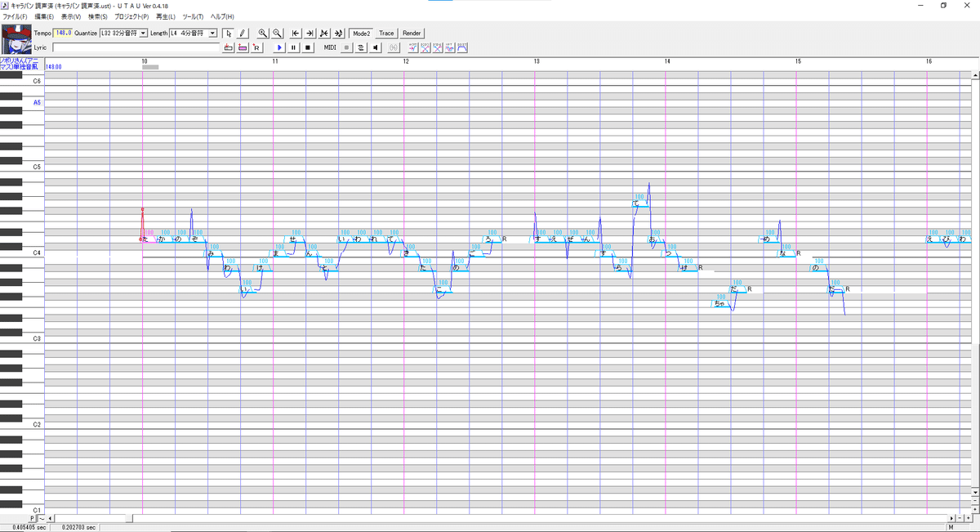Screen dimensions: 980x532
Task: Click the speaker icon in MIDI section
Action: point(375,47)
